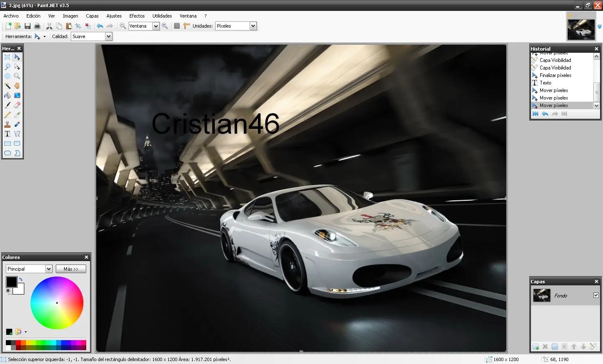Click the Undo arrow in toolbar
This screenshot has height=364, width=603.
coord(100,26)
